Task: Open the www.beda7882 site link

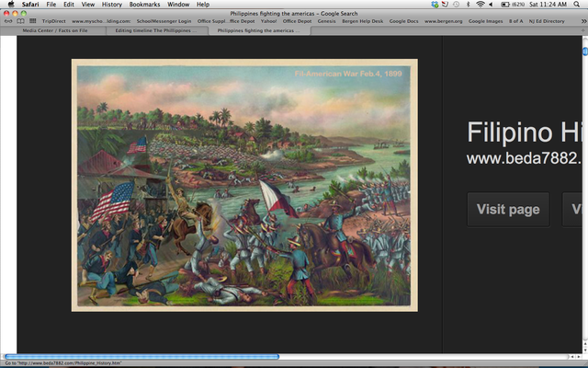Action: click(x=524, y=158)
